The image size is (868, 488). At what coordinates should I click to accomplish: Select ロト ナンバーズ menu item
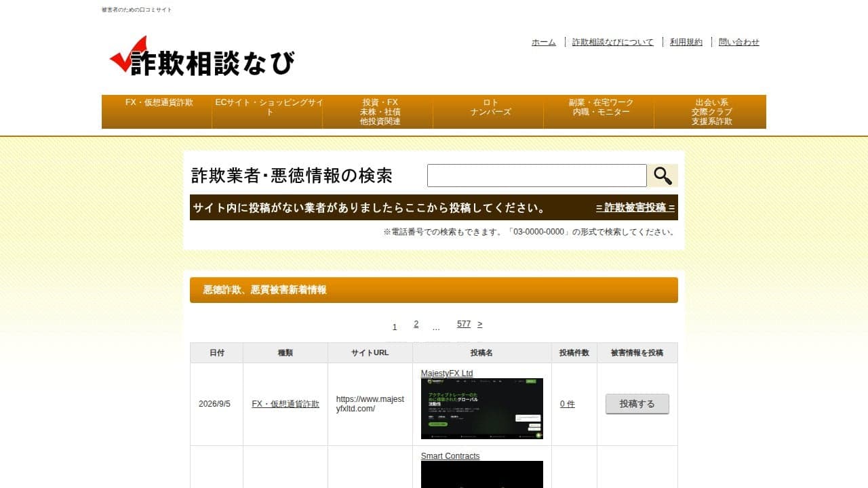(x=490, y=112)
